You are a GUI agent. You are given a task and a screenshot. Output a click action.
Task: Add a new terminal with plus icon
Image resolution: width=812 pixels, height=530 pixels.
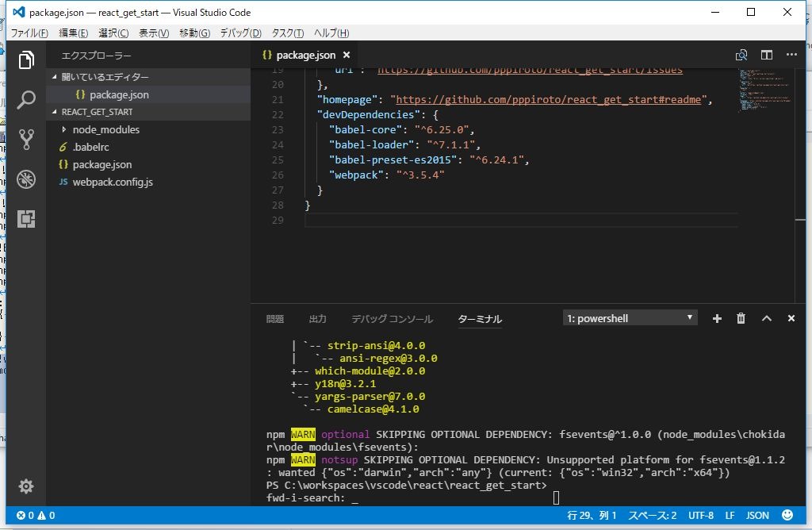tap(717, 318)
